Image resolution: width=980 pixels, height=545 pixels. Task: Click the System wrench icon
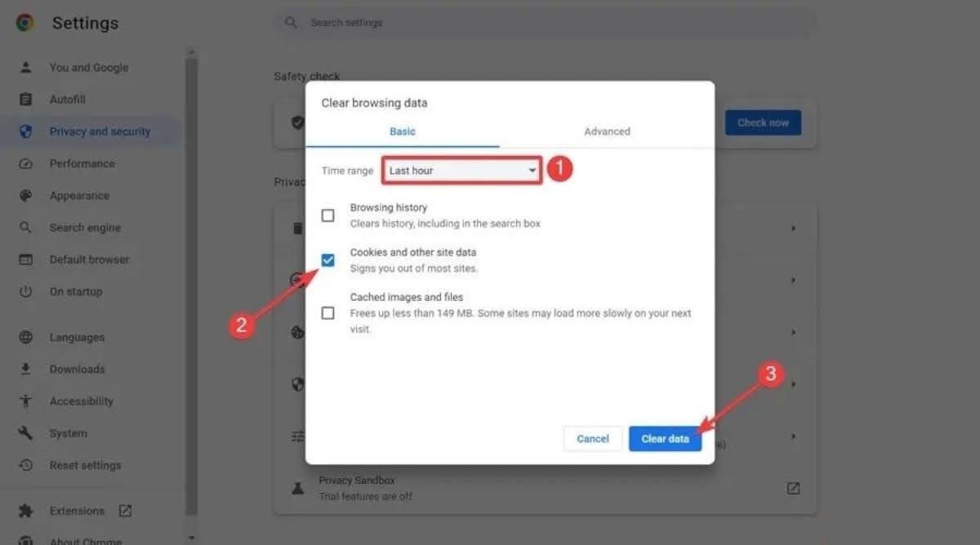(x=26, y=433)
